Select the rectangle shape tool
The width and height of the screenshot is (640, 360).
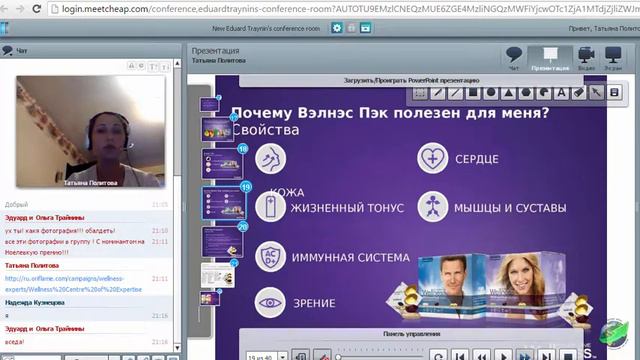pos(473,93)
